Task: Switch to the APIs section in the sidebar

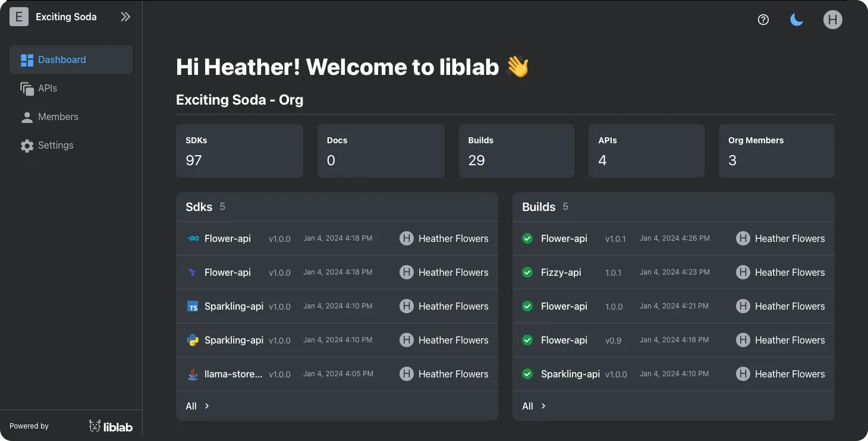Action: [46, 88]
